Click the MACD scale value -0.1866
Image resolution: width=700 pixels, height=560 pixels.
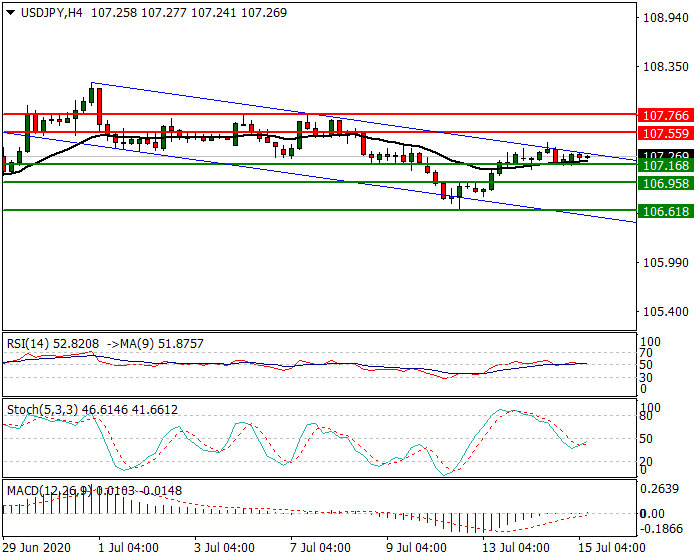coord(661,529)
